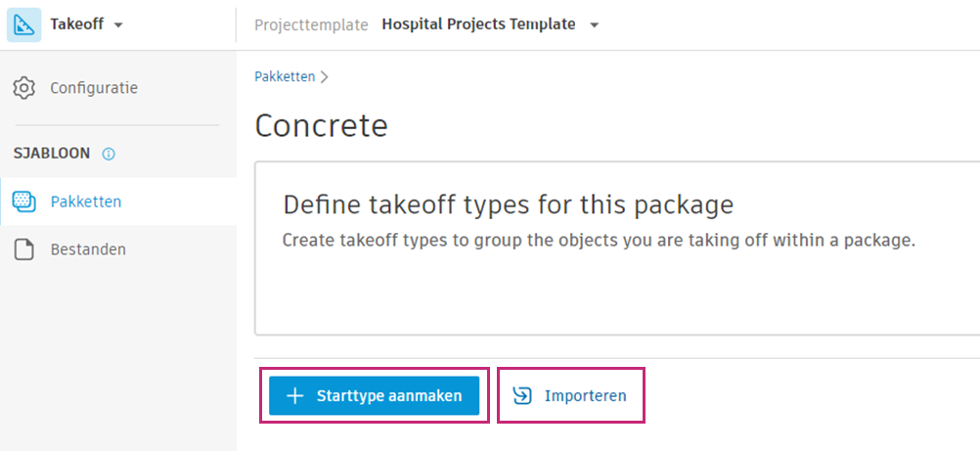This screenshot has width=980, height=451.
Task: Click the Define takeoff types heading
Action: click(x=508, y=204)
